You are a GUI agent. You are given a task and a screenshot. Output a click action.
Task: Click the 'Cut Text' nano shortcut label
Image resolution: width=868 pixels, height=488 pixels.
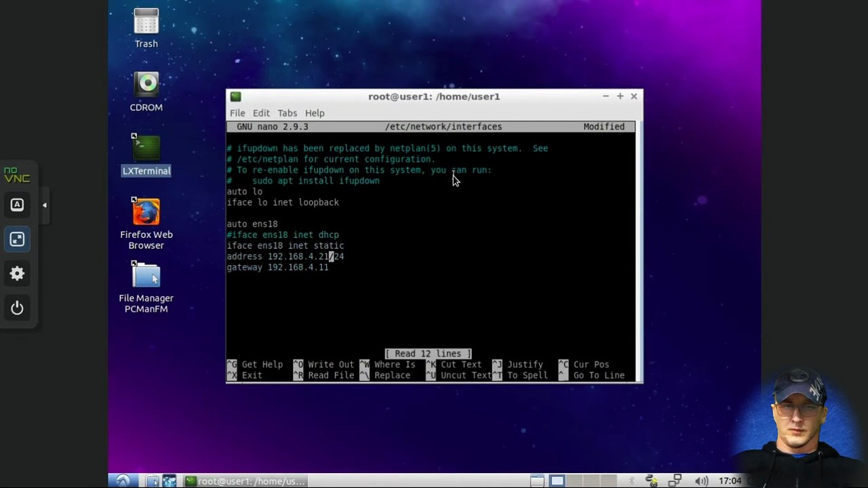point(461,365)
